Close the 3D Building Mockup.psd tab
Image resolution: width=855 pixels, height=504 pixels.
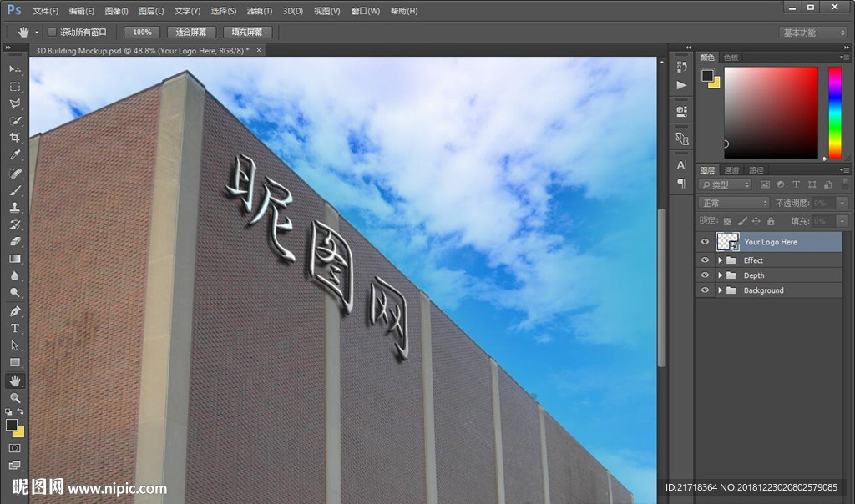[x=259, y=50]
